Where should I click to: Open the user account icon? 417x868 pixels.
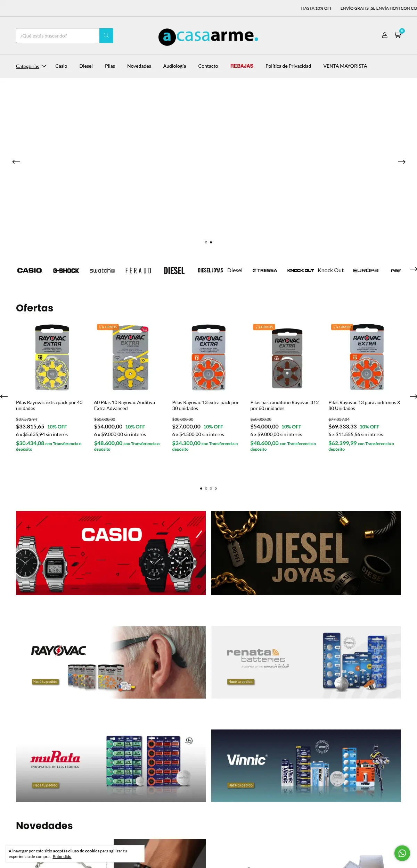[385, 35]
